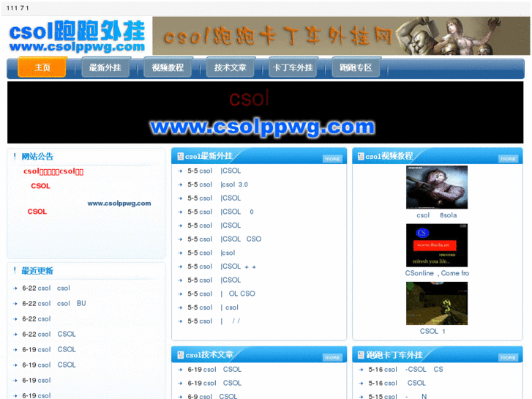This screenshot has width=532, height=399.
Task: Click More button in csol最新外挂 panel
Action: pos(332,159)
